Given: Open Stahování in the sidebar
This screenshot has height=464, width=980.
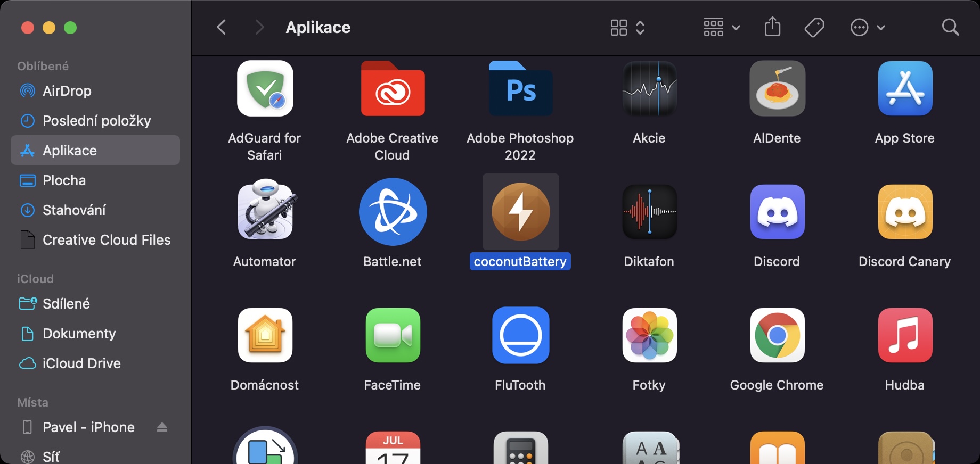Looking at the screenshot, I should point(95,210).
